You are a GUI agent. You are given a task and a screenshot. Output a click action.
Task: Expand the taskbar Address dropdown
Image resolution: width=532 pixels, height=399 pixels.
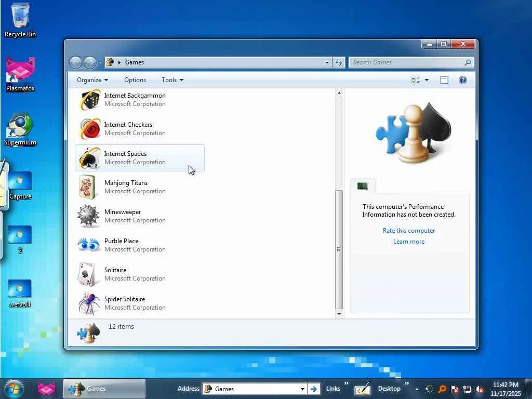[x=302, y=389]
